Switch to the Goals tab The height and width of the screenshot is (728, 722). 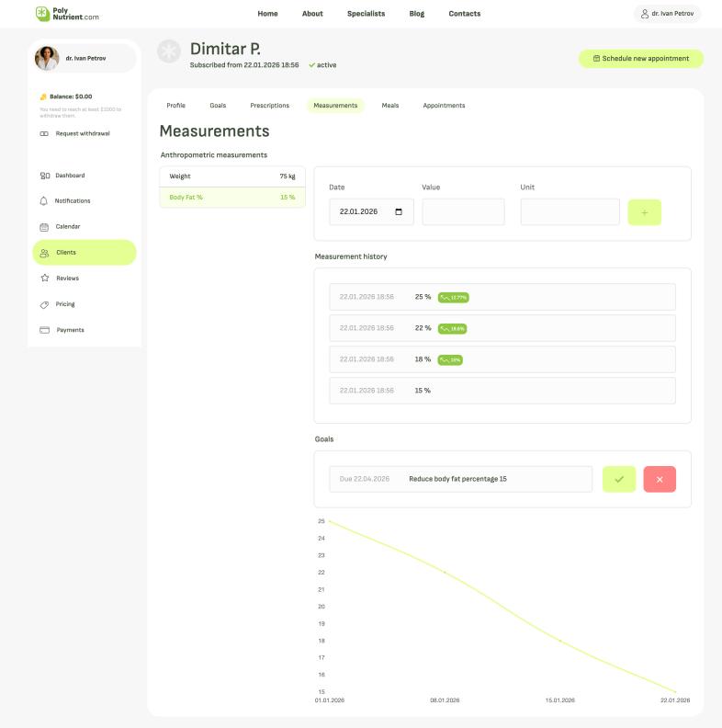pyautogui.click(x=218, y=106)
